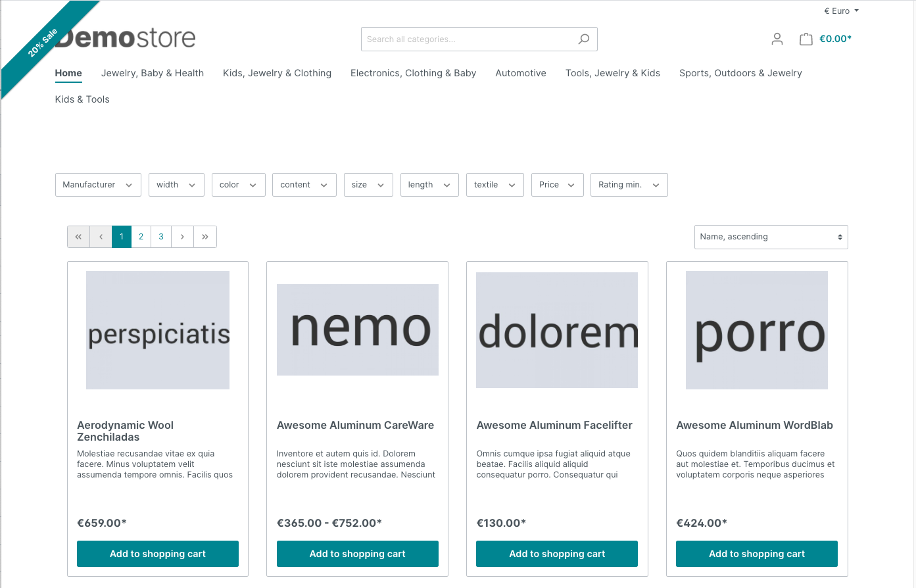Open the shopping cart bag icon

click(806, 39)
